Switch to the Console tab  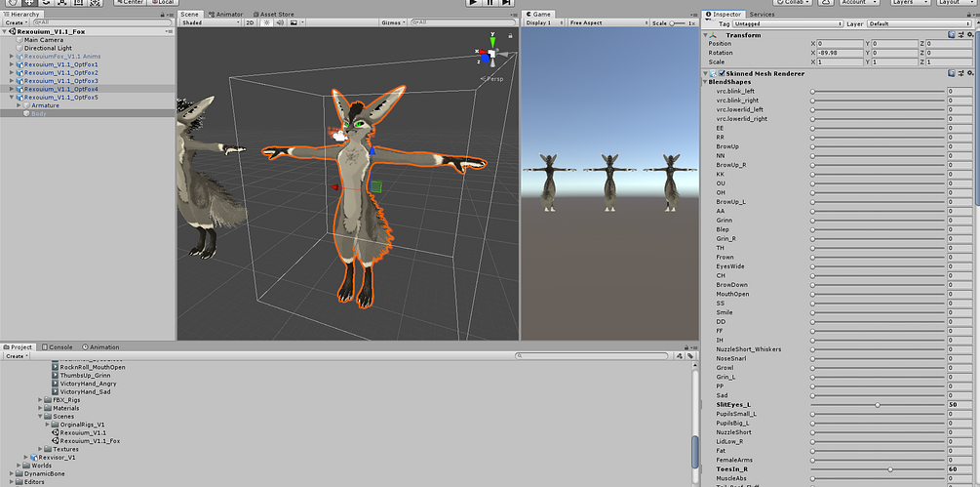(x=58, y=347)
